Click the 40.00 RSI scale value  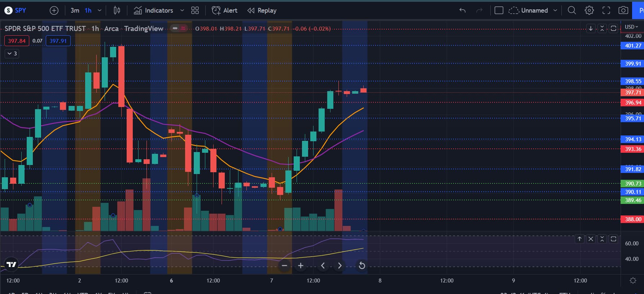tap(632, 259)
